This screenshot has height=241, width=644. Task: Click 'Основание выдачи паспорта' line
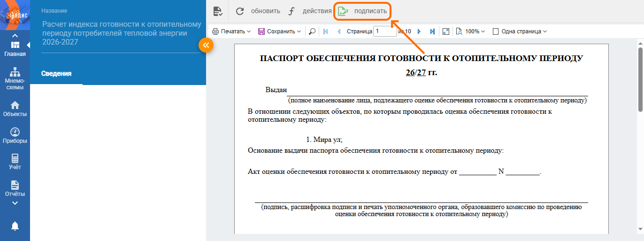[376, 151]
